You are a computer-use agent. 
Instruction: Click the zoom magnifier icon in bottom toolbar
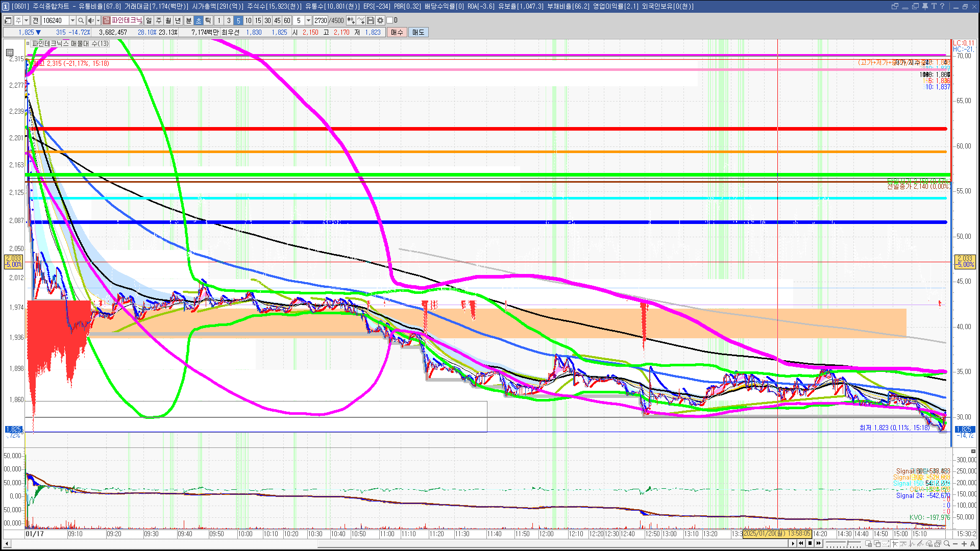(x=947, y=544)
